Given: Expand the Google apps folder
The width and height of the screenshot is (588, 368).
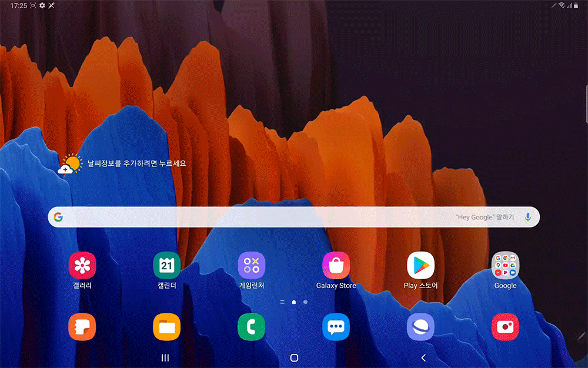Looking at the screenshot, I should tap(505, 266).
